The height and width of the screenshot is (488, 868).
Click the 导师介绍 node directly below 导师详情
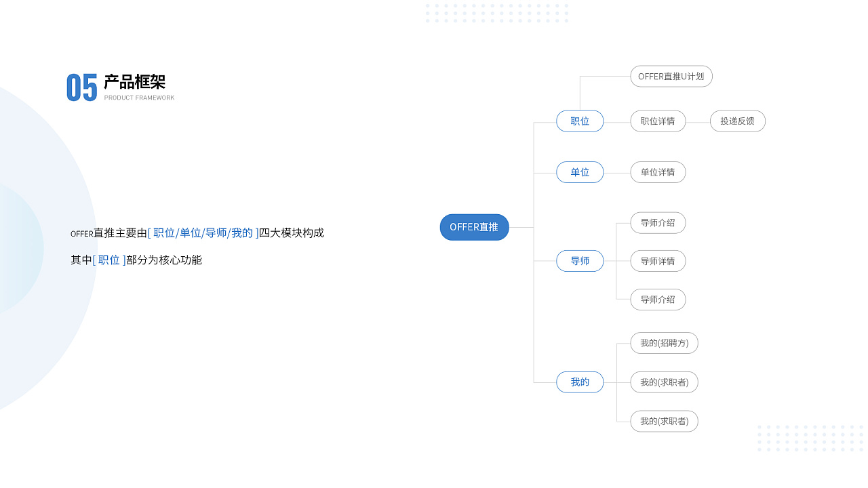tap(658, 300)
